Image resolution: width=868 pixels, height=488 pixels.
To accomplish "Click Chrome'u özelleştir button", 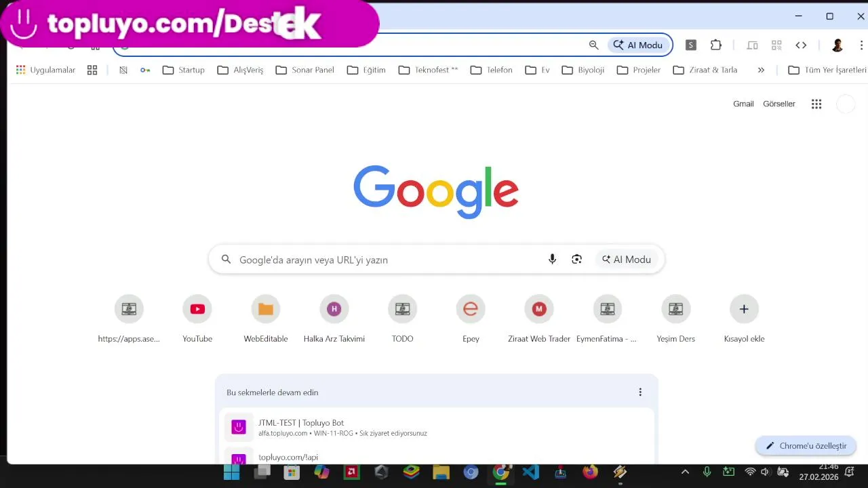I will click(806, 445).
